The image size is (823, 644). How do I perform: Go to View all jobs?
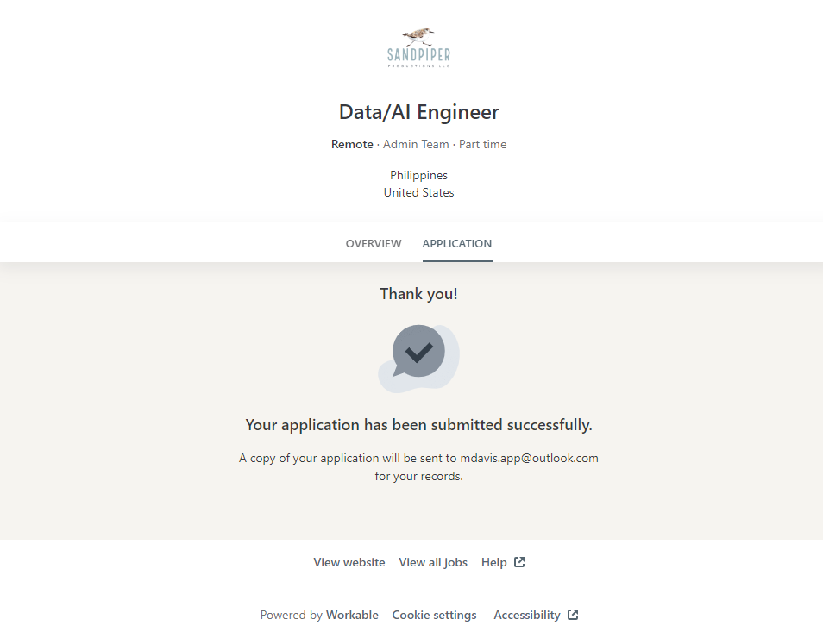pos(433,562)
